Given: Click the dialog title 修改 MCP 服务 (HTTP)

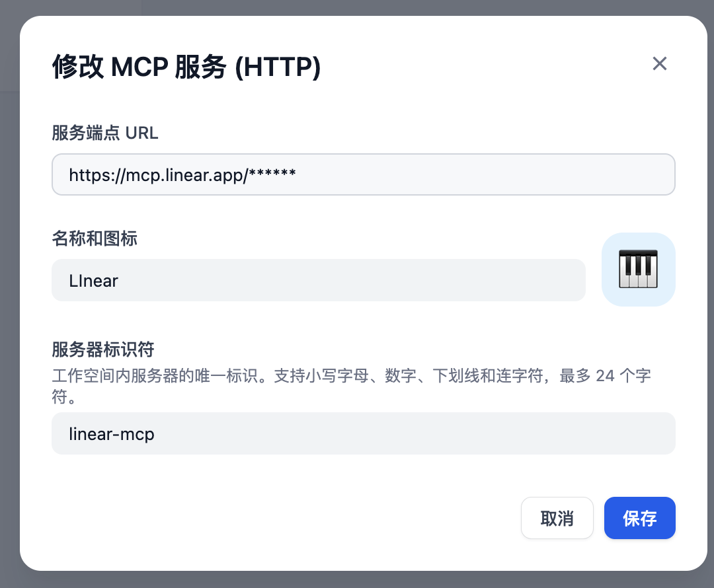Looking at the screenshot, I should click(x=186, y=67).
